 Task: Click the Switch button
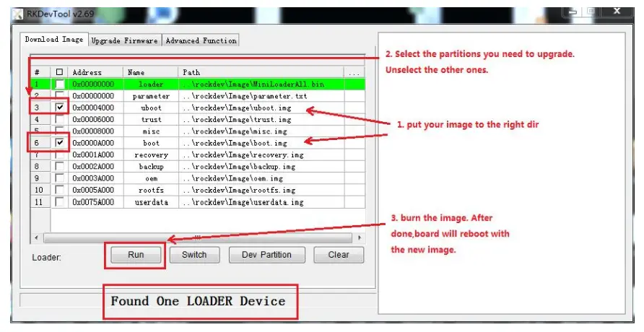194,255
